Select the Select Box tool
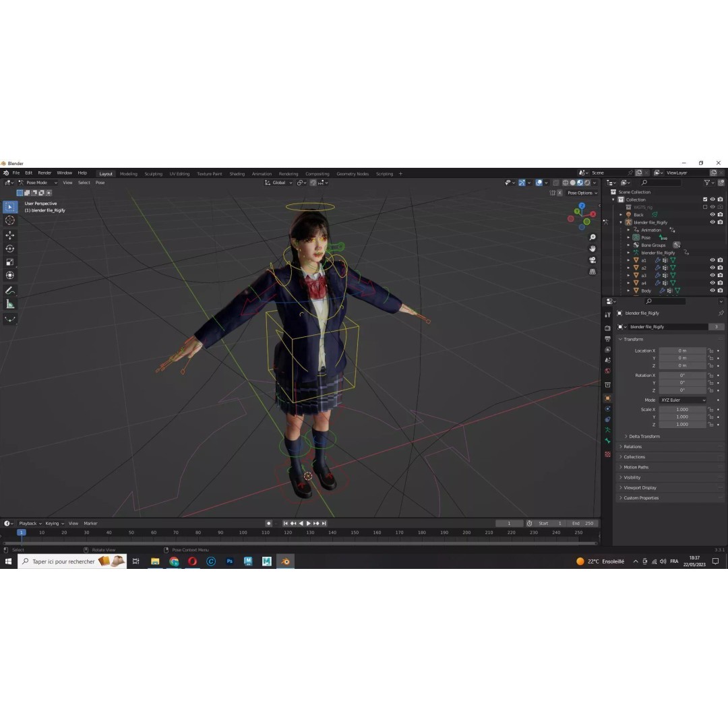728x728 pixels. tap(10, 207)
